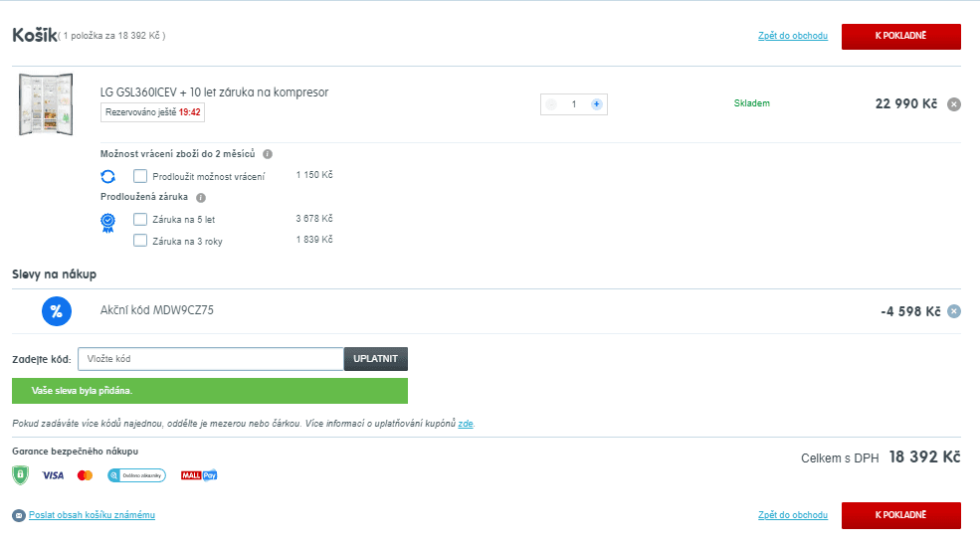
Task: Remove LG fridge from cart
Action: pyautogui.click(x=954, y=104)
